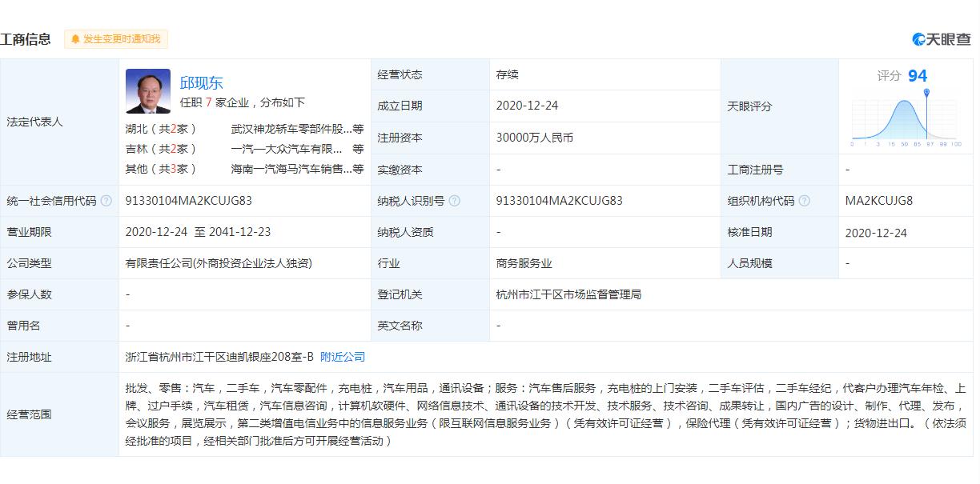
Task: Expand 等 next to the 吉林 companies
Action: [x=358, y=149]
